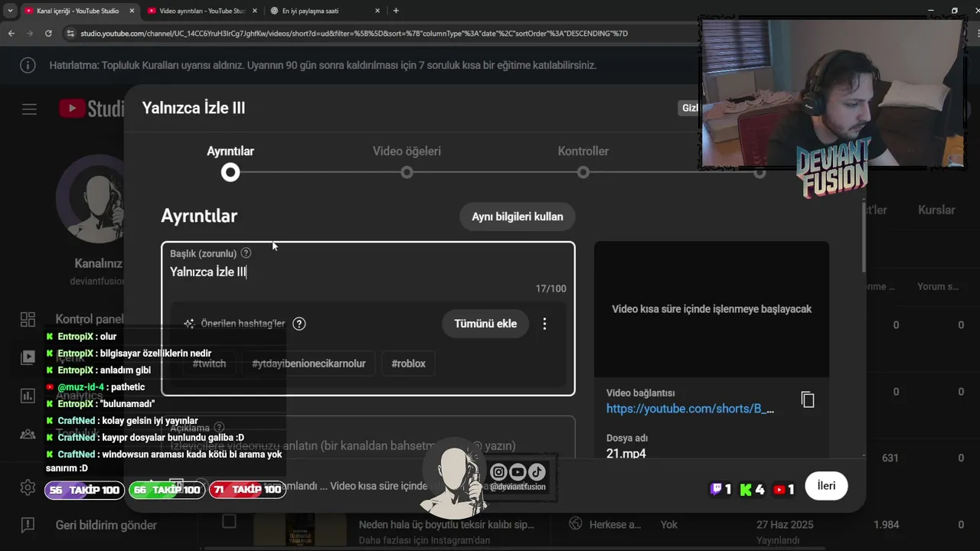This screenshot has width=980, height=551.
Task: Click the Geri bildirim gönder sidebar label
Action: (x=106, y=525)
